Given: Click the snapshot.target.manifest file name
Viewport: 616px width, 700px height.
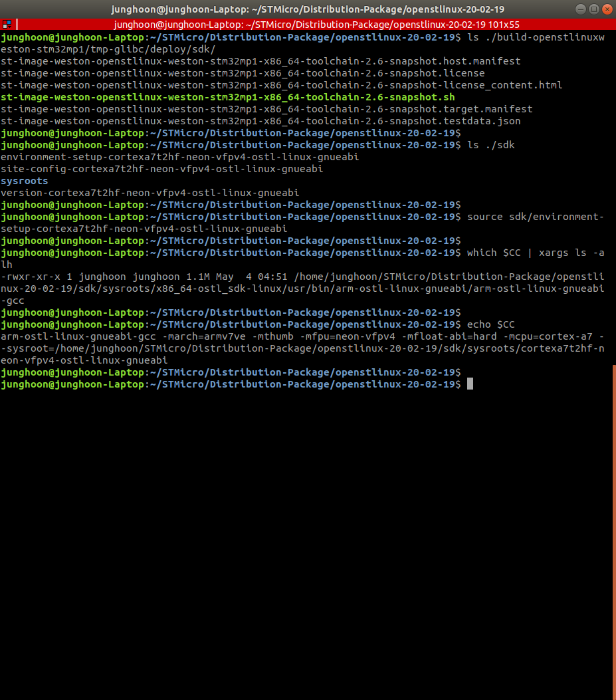Looking at the screenshot, I should pyautogui.click(x=266, y=109).
